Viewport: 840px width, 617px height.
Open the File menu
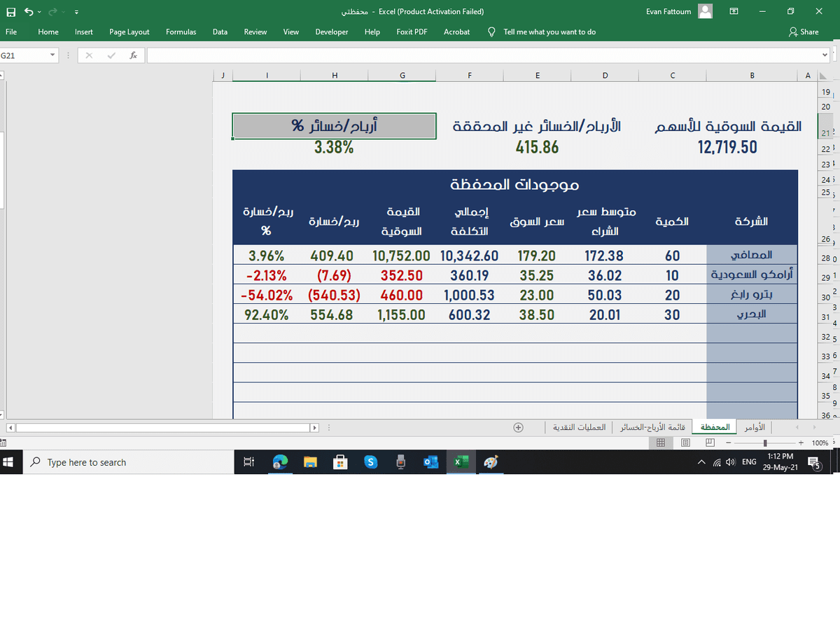(x=11, y=32)
